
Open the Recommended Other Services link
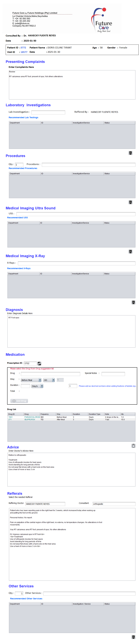point(26,598)
